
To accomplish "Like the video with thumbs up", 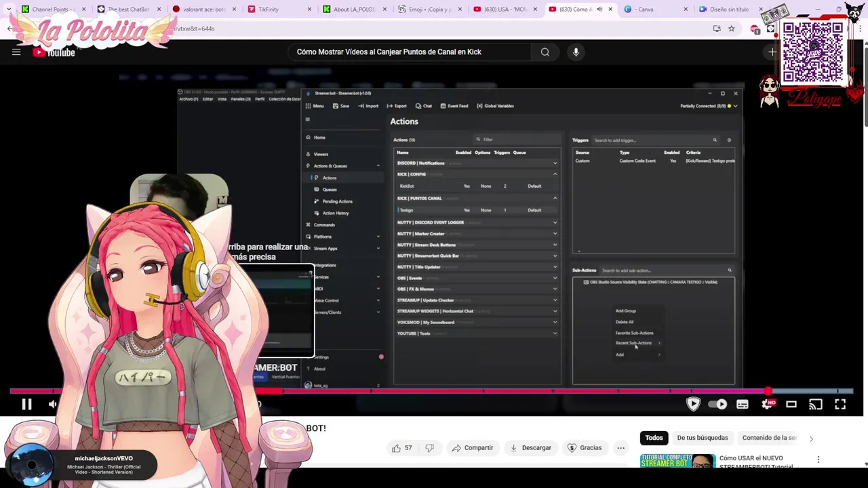I will coord(401,448).
